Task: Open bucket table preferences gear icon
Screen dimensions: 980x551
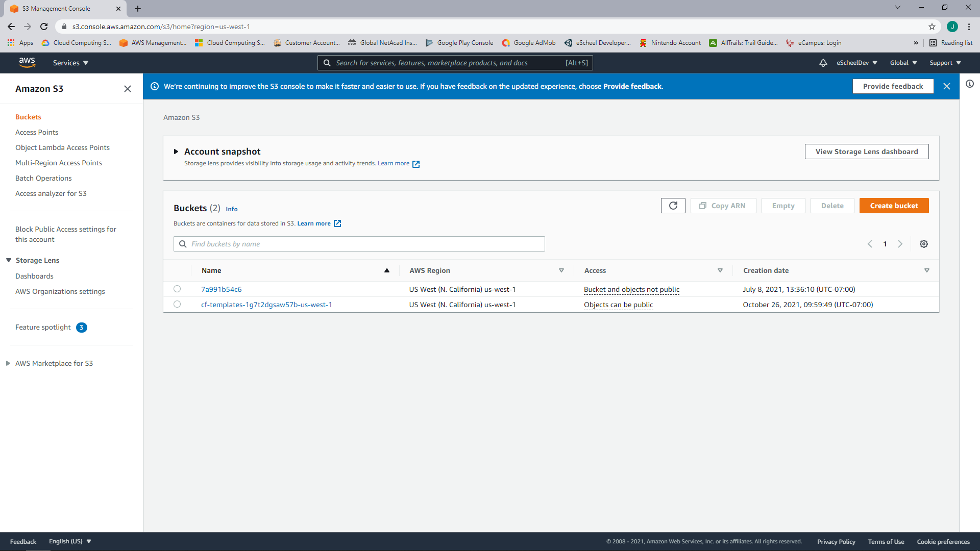Action: coord(923,244)
